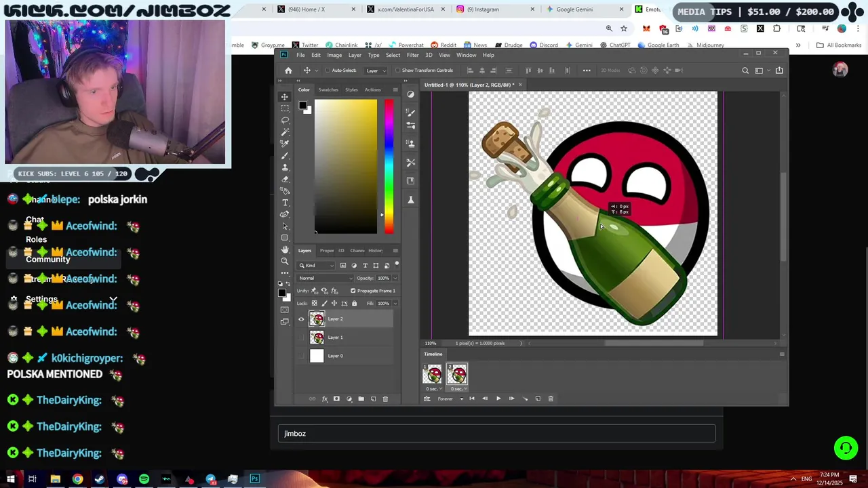Select the Zoom magnifier tool
The image size is (868, 488).
tap(285, 261)
